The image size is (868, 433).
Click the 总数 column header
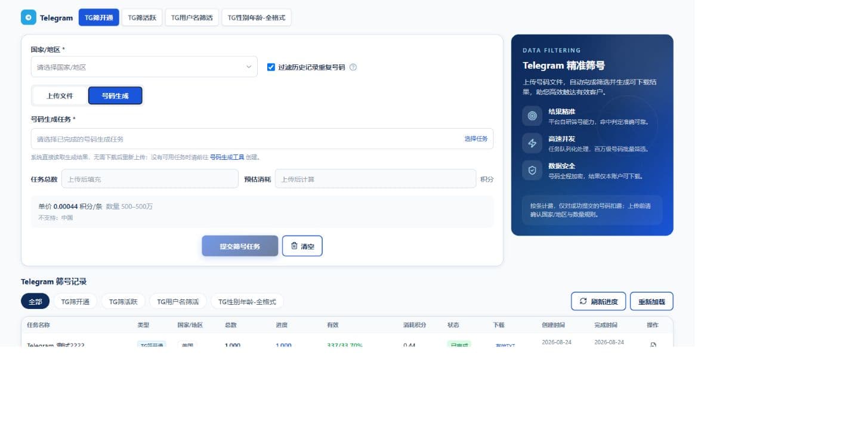click(x=230, y=325)
